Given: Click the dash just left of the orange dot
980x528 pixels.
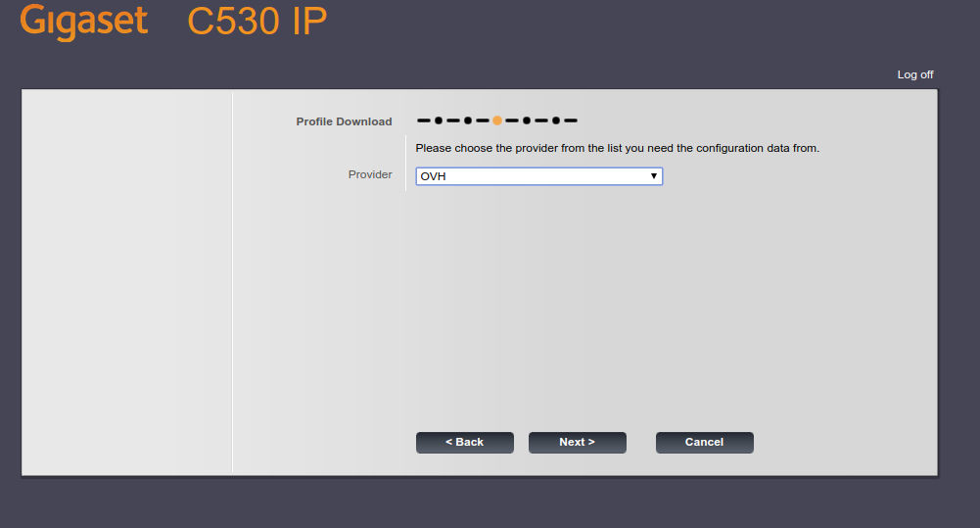Looking at the screenshot, I should [483, 120].
